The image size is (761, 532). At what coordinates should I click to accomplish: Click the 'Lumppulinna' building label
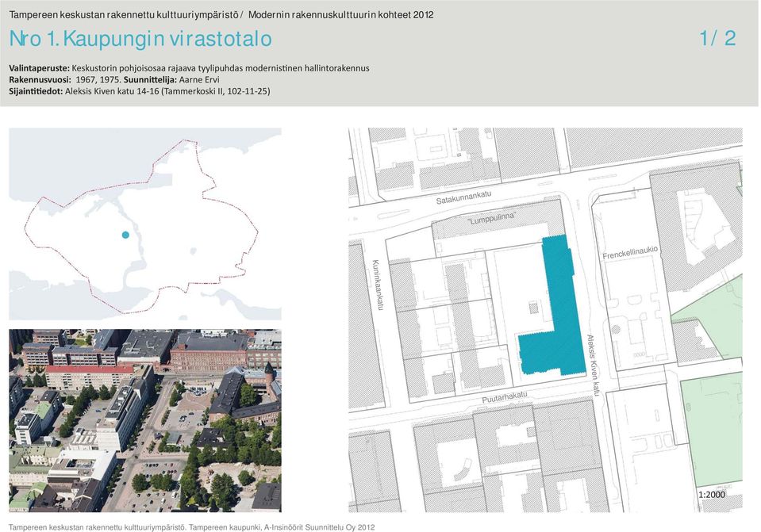tap(492, 218)
